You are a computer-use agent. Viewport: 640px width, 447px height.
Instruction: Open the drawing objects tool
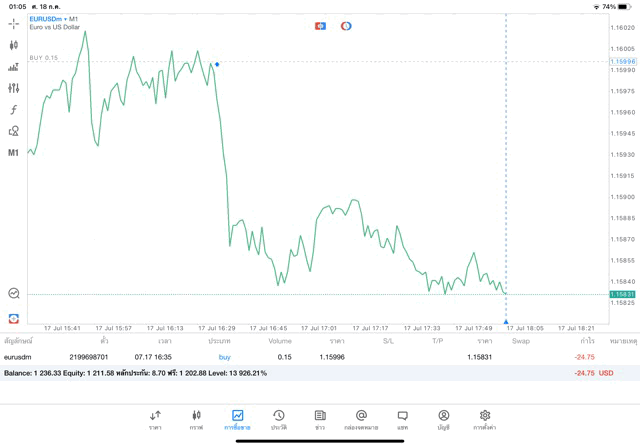click(x=14, y=131)
